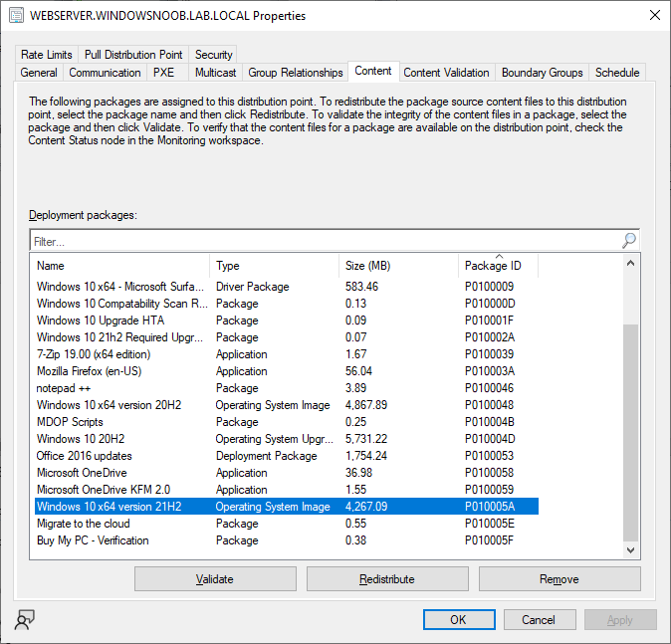Click the Operating System Upgr... type cell
The width and height of the screenshot is (671, 644).
coord(275,439)
